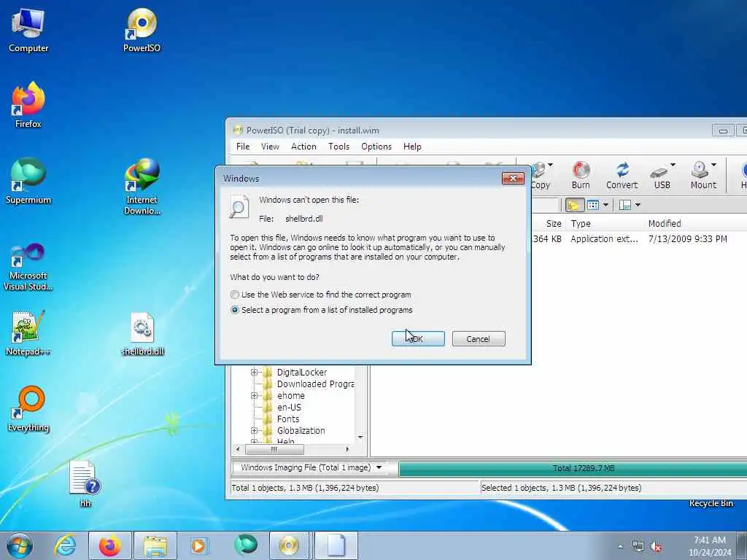Select the shellbrd.dll desktop file
Screen dimensions: 747x560
(x=142, y=334)
